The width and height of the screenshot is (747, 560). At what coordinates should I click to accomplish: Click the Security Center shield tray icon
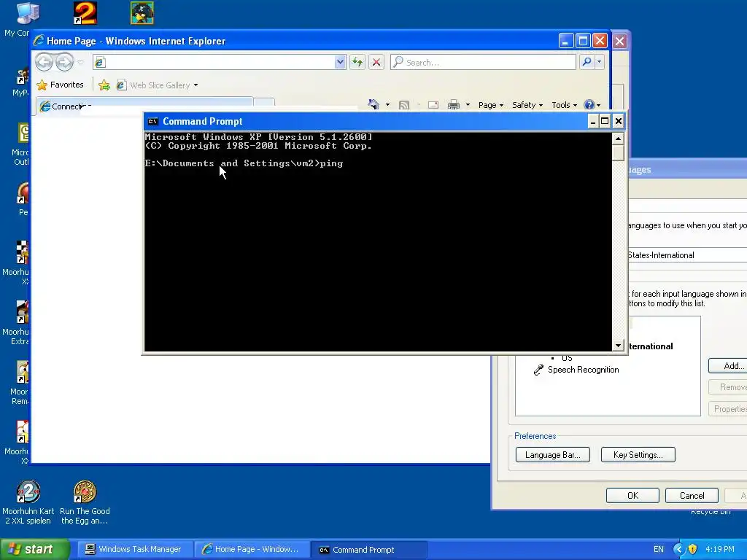[693, 550]
